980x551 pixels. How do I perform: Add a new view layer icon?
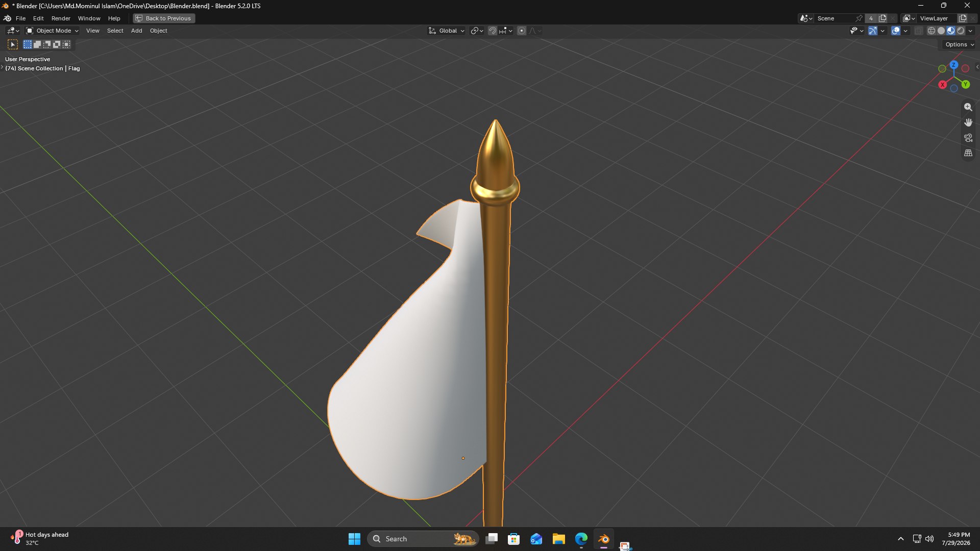coord(963,18)
